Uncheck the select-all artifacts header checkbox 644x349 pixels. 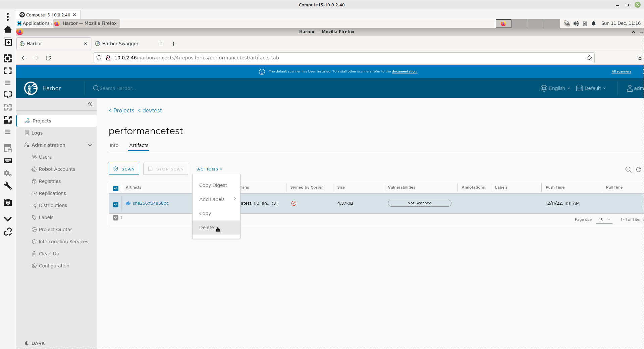point(116,188)
